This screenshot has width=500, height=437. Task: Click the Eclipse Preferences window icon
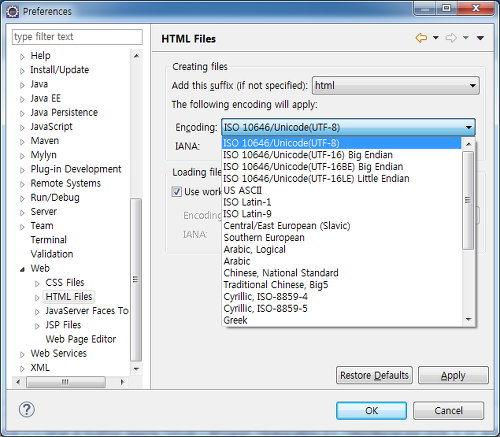coord(13,12)
